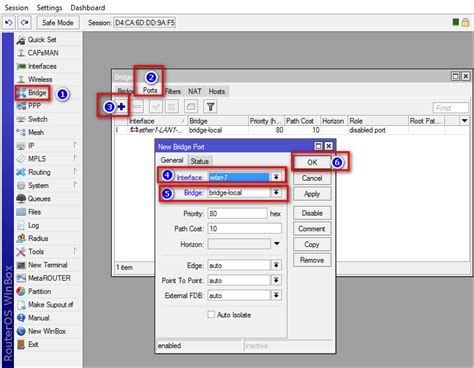Image resolution: width=474 pixels, height=368 pixels.
Task: Click the undo arrow icon
Action: pos(9,23)
